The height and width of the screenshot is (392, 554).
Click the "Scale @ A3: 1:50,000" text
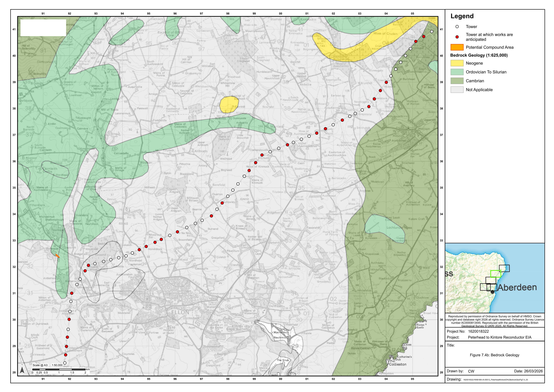(47, 365)
